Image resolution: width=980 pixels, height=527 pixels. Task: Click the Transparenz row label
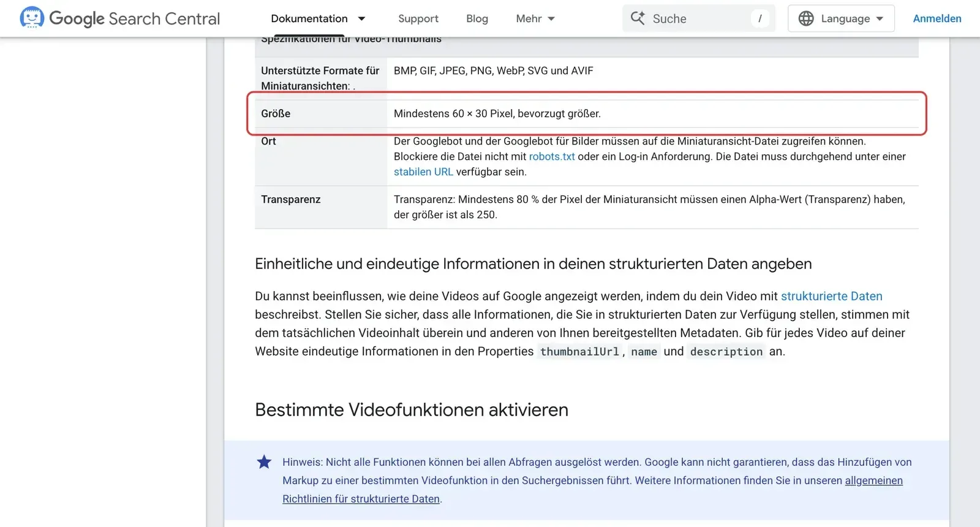291,199
